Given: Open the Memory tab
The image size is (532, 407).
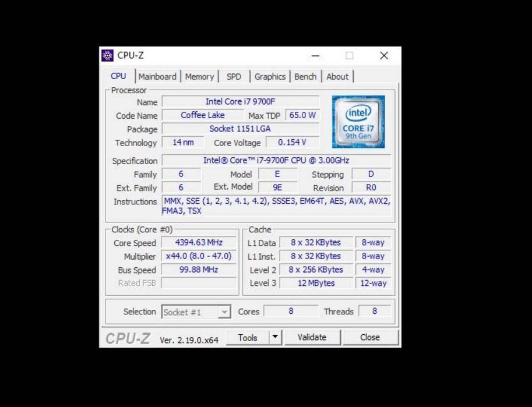Looking at the screenshot, I should click(199, 77).
